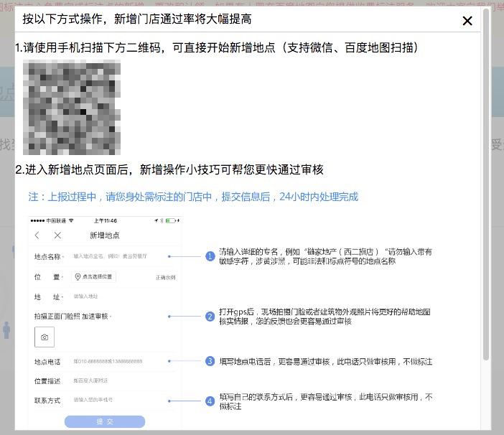Click the 地点名称 input field

pos(111,256)
